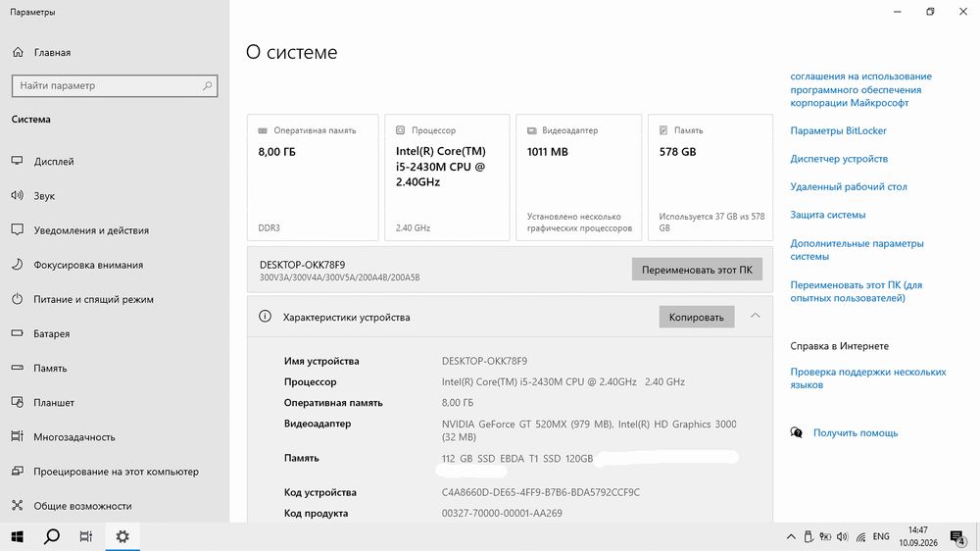Click the Процессор i5-2430M card
This screenshot has width=980, height=551.
click(x=447, y=177)
